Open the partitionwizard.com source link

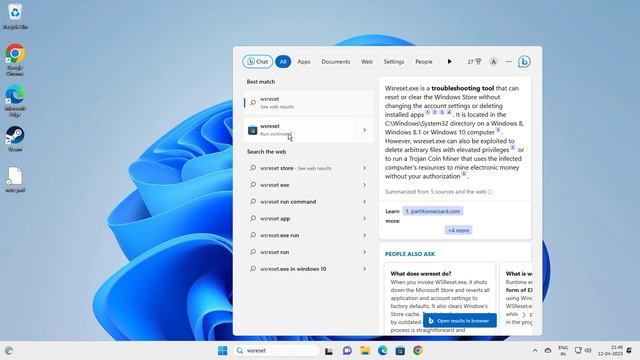pos(433,211)
